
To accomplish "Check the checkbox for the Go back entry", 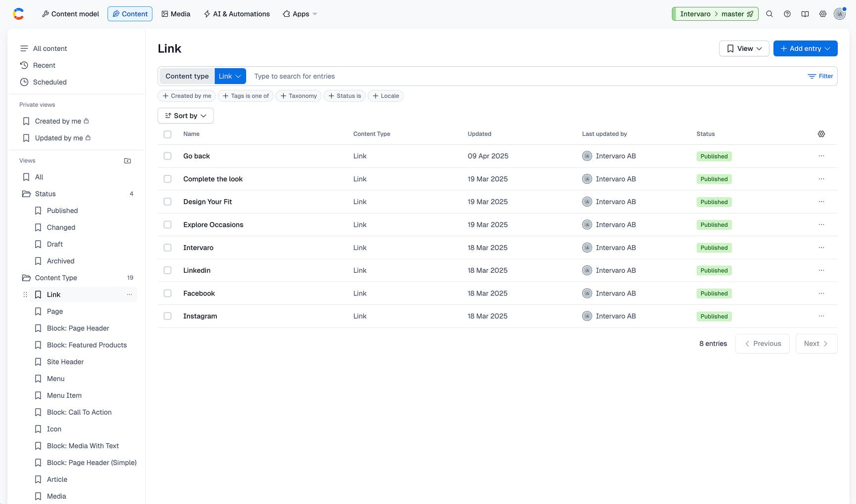I will [168, 156].
